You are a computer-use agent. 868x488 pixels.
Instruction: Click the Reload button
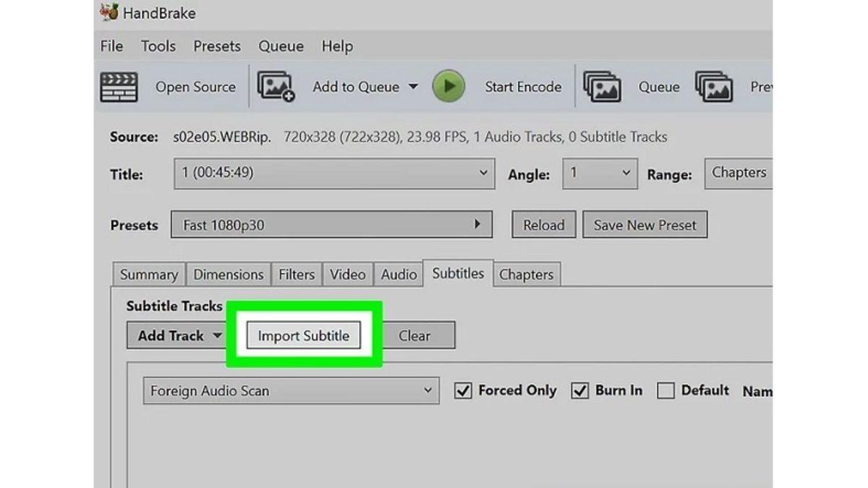pos(543,224)
